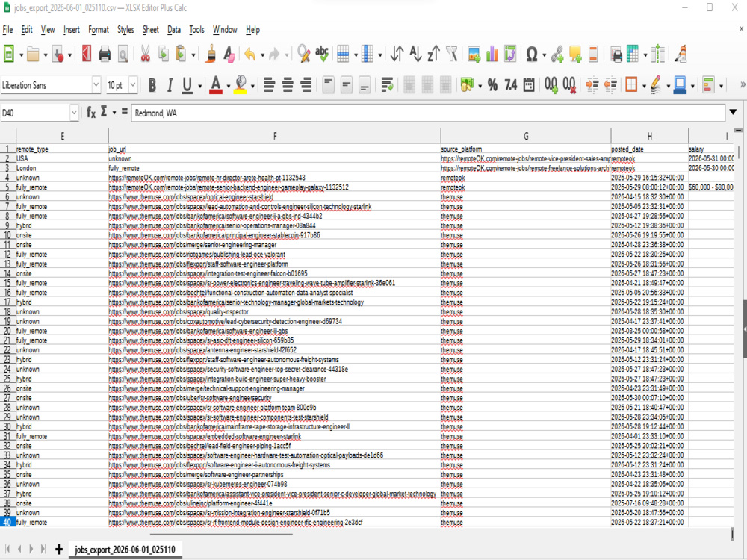The width and height of the screenshot is (747, 560).
Task: Expand the formula bar
Action: (x=733, y=113)
